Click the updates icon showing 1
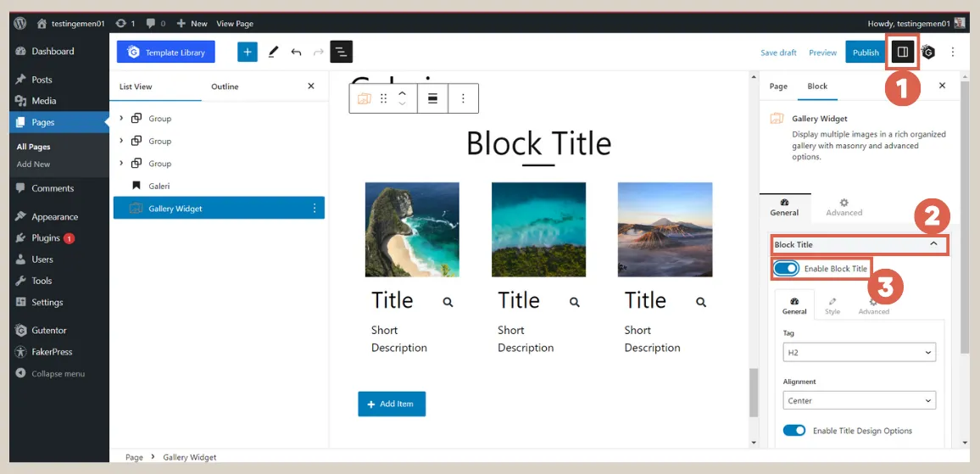980x474 pixels. click(x=125, y=23)
